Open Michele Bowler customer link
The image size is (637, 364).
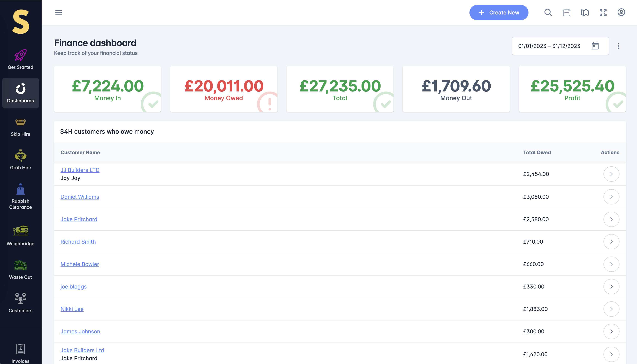coord(80,264)
